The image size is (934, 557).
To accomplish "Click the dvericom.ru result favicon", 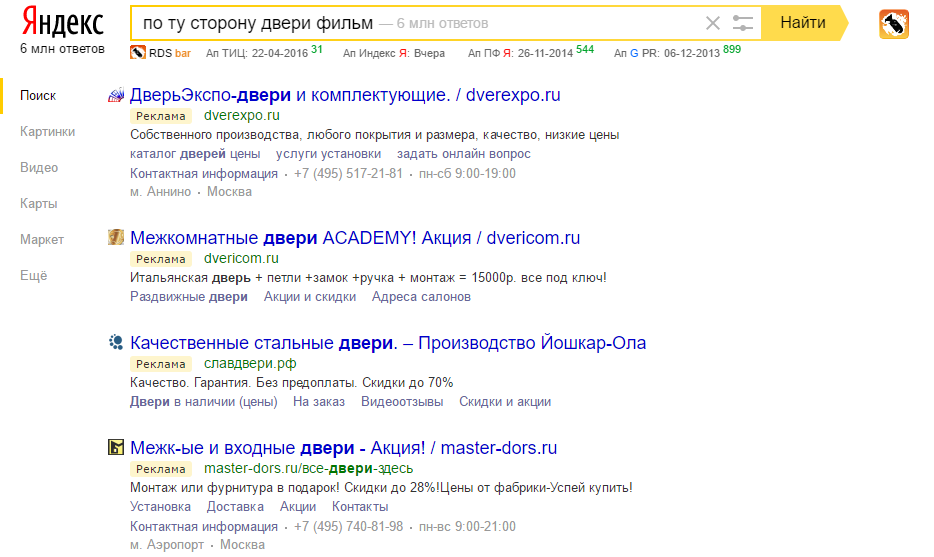I will click(x=116, y=237).
